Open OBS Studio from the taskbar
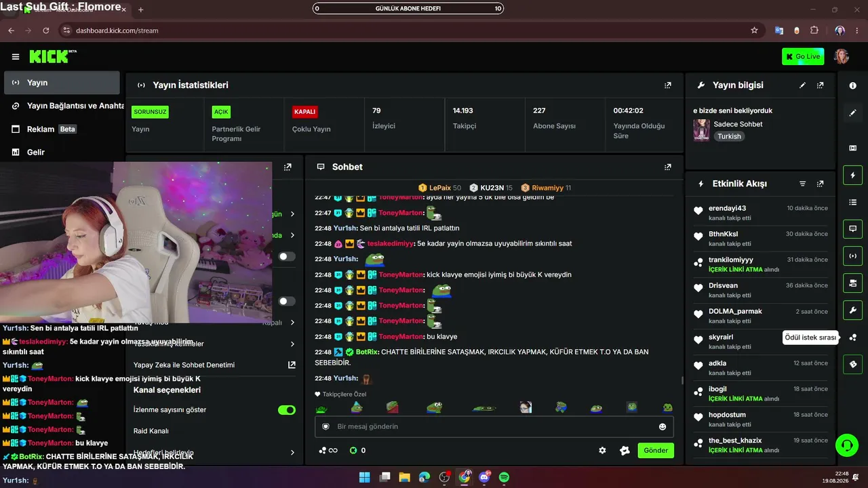 (x=444, y=477)
